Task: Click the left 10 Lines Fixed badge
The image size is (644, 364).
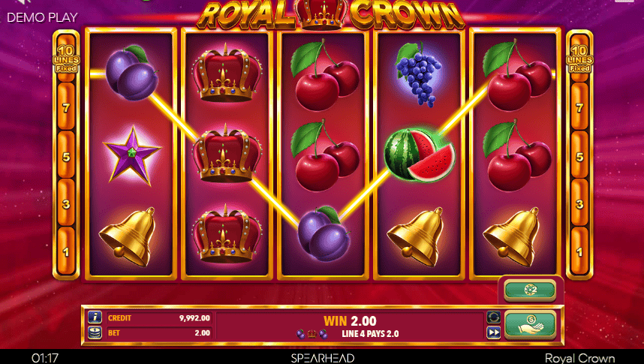Action: click(66, 59)
